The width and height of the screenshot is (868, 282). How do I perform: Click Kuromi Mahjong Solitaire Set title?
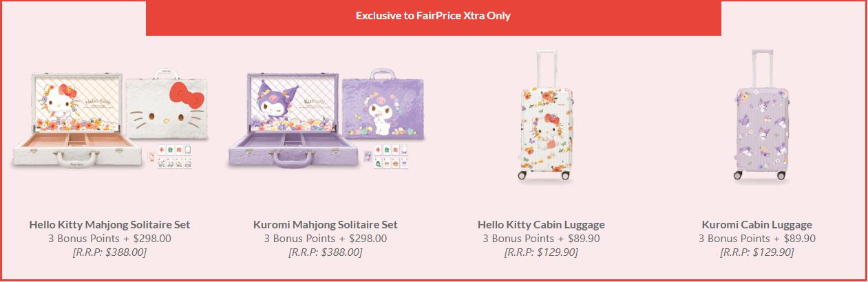326,225
